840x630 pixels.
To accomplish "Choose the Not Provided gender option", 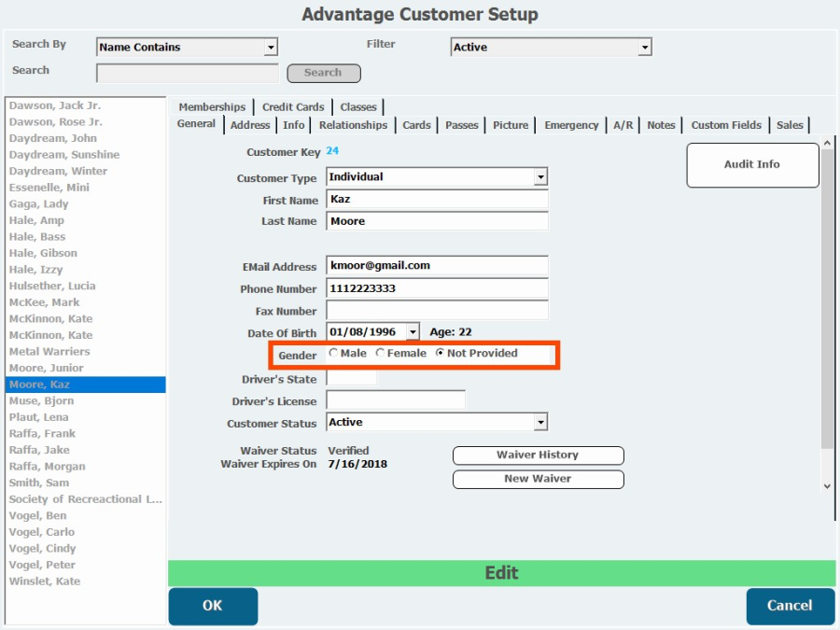I will coord(441,354).
